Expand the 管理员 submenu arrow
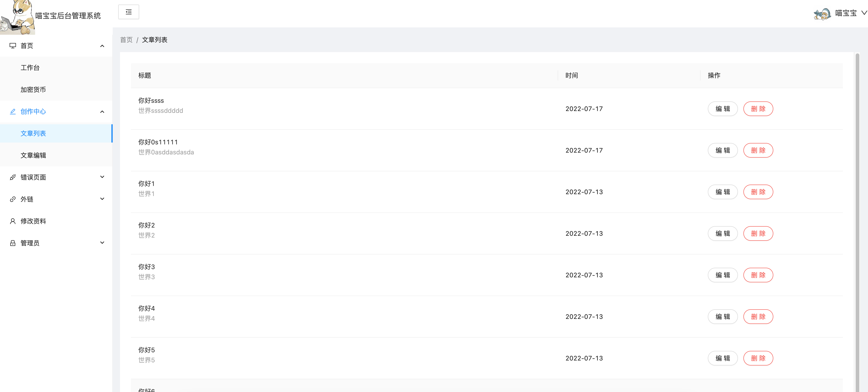This screenshot has width=868, height=392. pyautogui.click(x=102, y=243)
